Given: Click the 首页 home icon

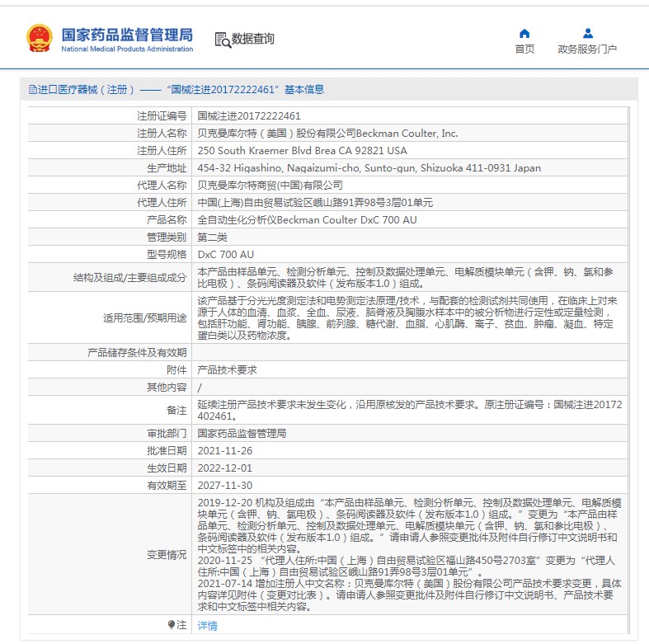Looking at the screenshot, I should pos(524,33).
